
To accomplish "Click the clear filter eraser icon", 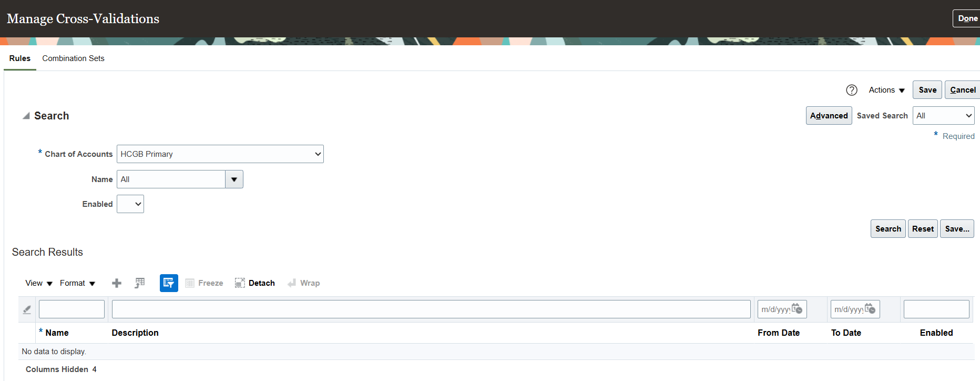I will (27, 309).
